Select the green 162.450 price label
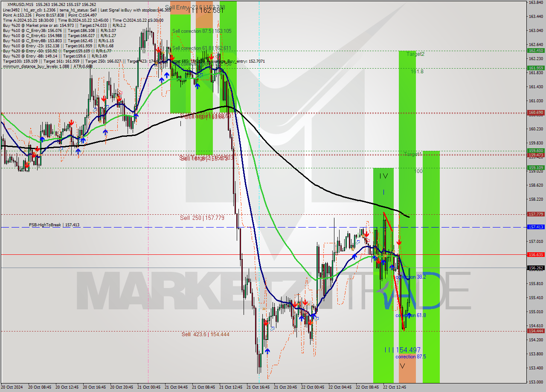546x392 pixels. coord(536,50)
